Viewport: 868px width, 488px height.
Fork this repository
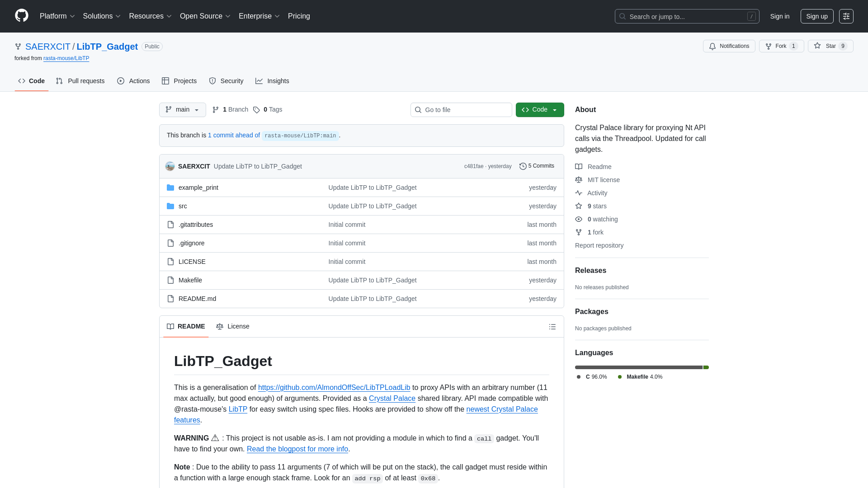point(781,46)
